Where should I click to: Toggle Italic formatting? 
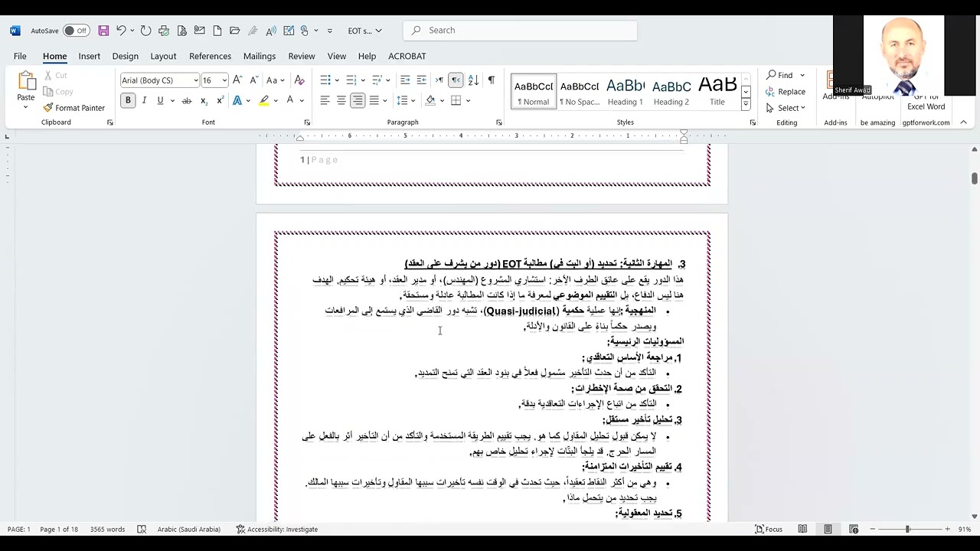click(144, 100)
